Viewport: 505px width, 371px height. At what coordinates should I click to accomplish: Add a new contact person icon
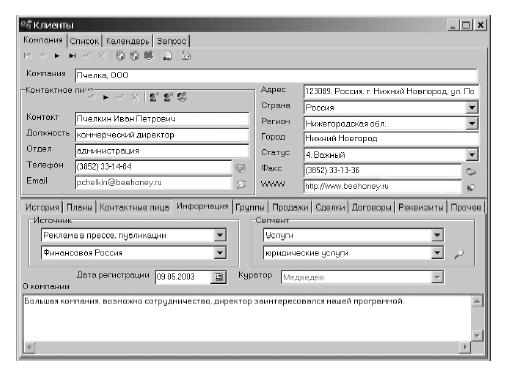(153, 97)
